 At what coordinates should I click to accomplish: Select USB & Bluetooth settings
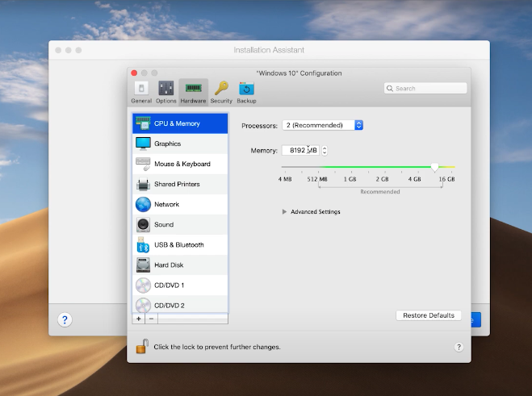tap(180, 245)
